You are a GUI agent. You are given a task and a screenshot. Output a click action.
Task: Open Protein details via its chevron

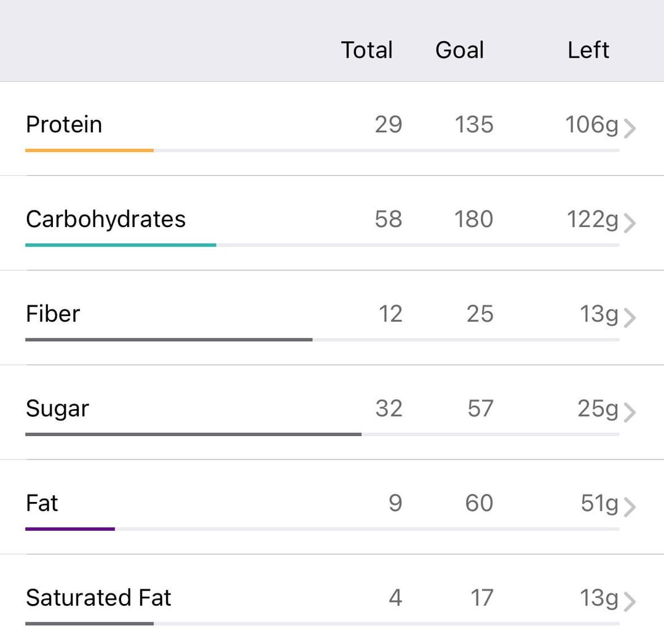point(630,129)
